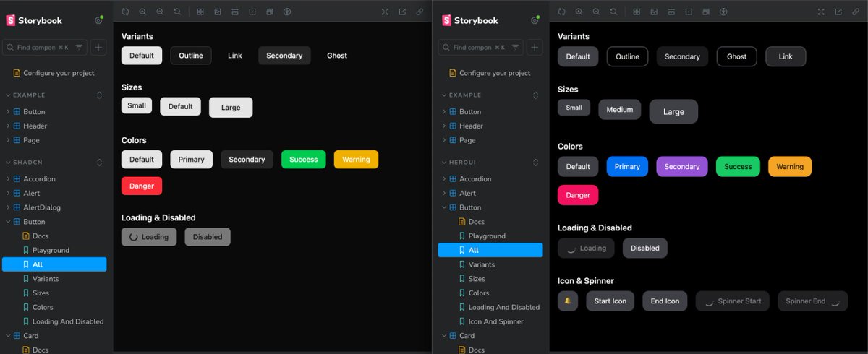Copy canvas link in shadcn Storybook toolbar
The width and height of the screenshot is (868, 354).
(x=420, y=12)
